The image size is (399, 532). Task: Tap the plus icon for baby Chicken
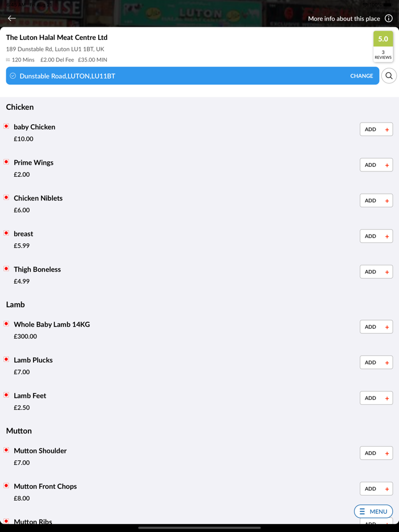point(387,130)
